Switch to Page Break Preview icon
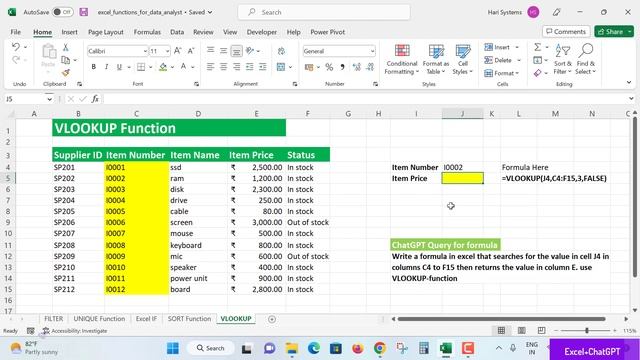Viewport: 640px width, 360px height. pyautogui.click(x=542, y=330)
